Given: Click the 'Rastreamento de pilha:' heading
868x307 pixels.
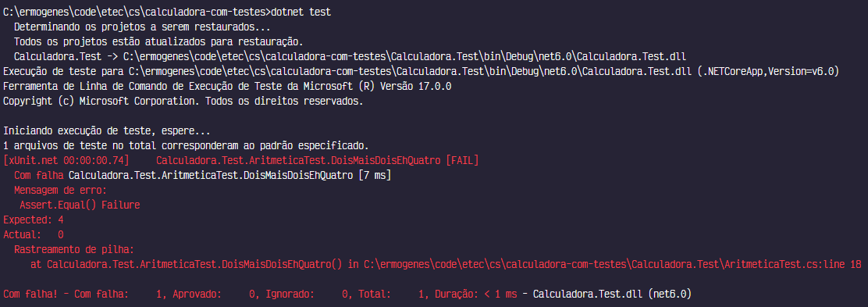Looking at the screenshot, I should (74, 250).
